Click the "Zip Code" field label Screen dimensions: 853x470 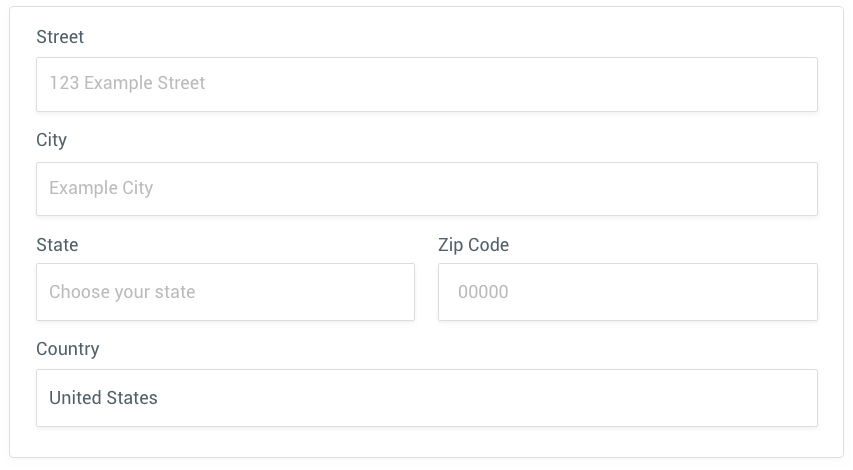pos(473,245)
